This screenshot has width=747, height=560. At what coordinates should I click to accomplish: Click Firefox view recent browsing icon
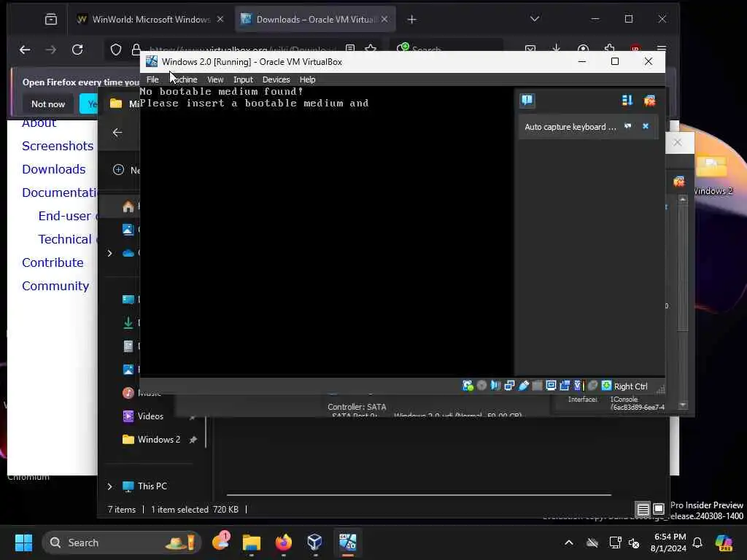pyautogui.click(x=50, y=19)
